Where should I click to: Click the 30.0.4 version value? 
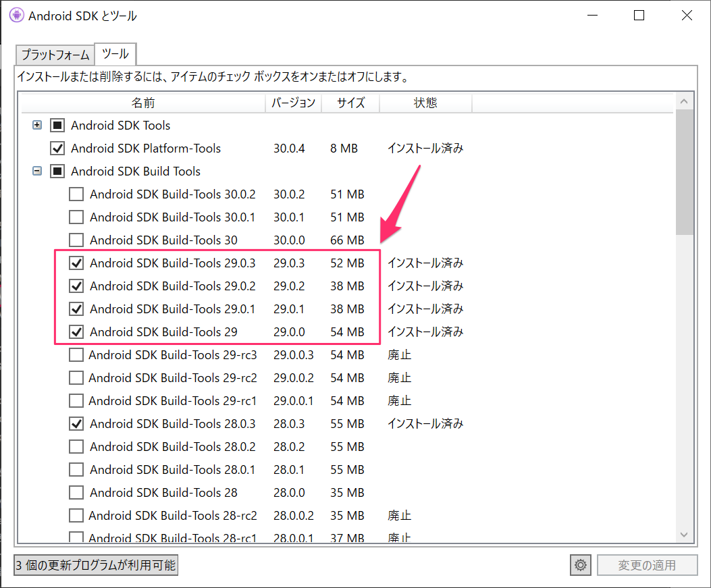point(289,149)
